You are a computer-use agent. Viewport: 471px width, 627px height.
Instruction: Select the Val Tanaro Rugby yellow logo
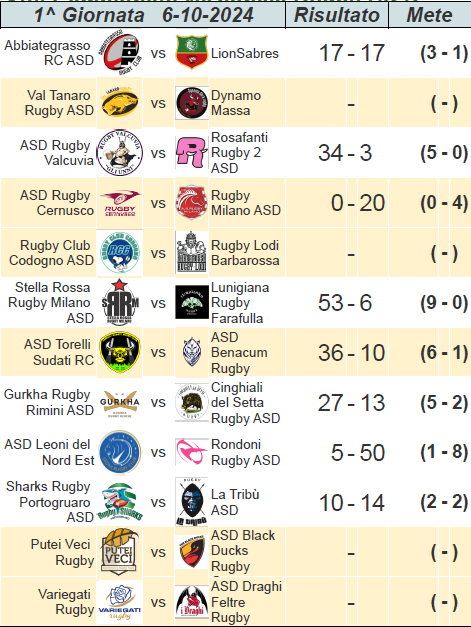click(120, 103)
